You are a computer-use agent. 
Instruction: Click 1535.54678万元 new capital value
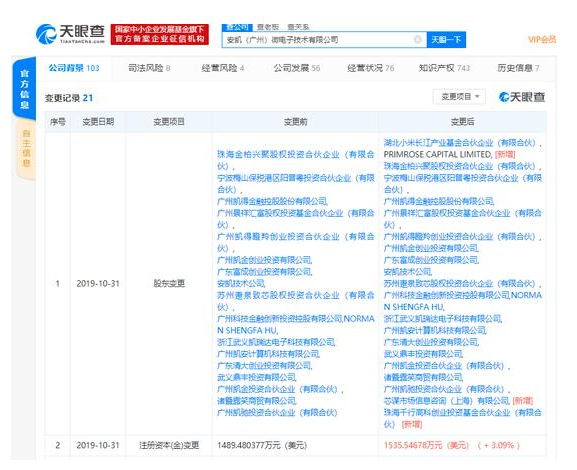pos(426,445)
